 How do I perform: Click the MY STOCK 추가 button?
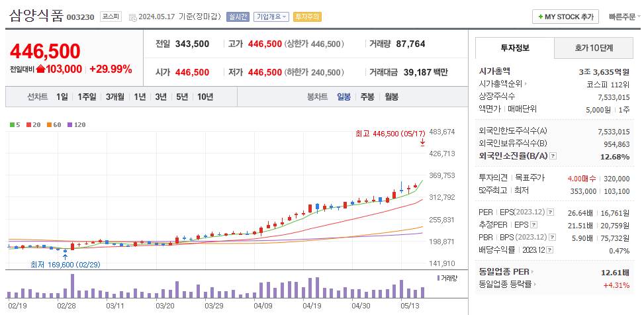[x=565, y=17]
